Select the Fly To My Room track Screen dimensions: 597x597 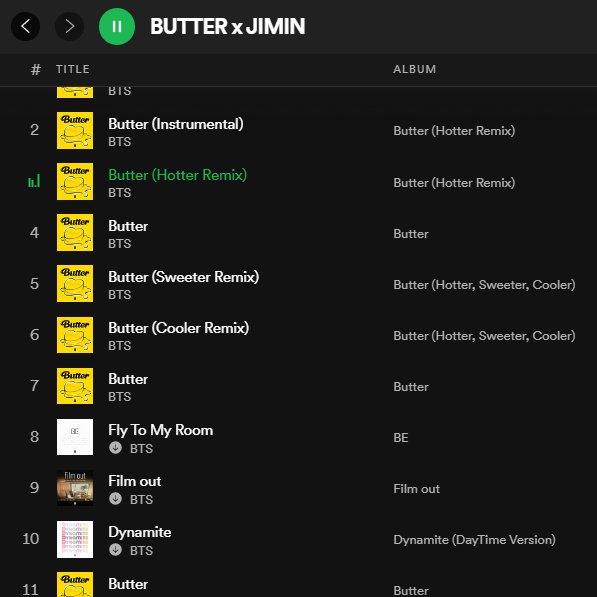tap(161, 431)
